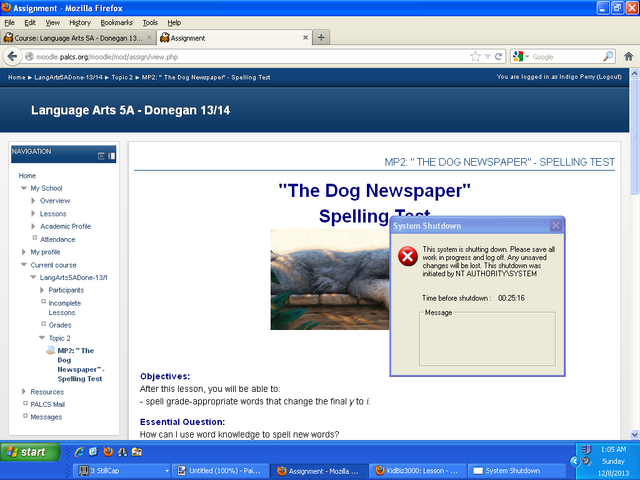Open Messages in navigation
The image size is (640, 480).
click(46, 417)
